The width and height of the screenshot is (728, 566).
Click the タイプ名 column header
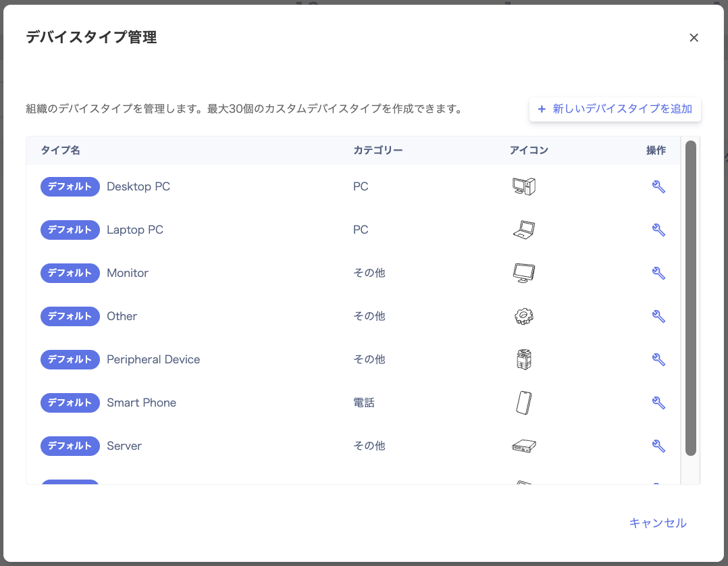pos(60,151)
